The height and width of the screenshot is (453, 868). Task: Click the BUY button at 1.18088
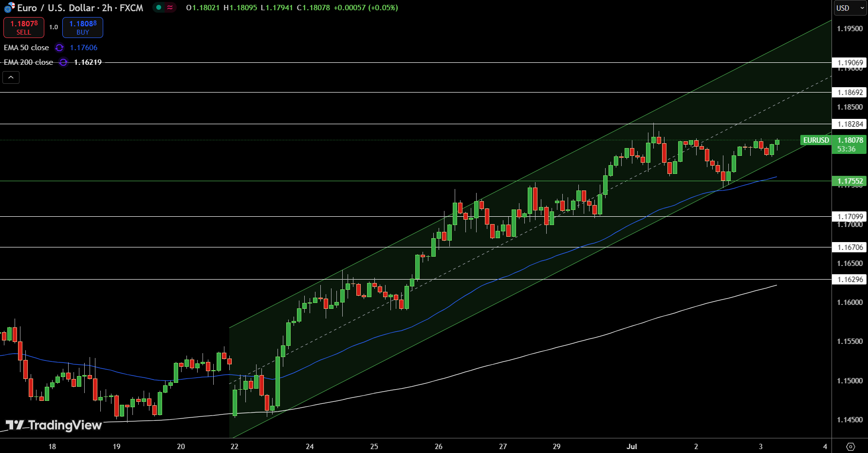point(83,28)
